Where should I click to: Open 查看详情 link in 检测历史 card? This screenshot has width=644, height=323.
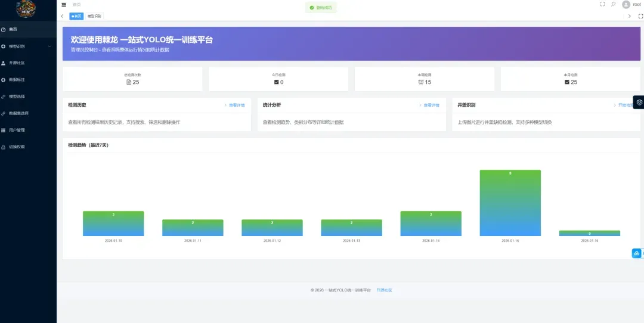click(x=234, y=105)
